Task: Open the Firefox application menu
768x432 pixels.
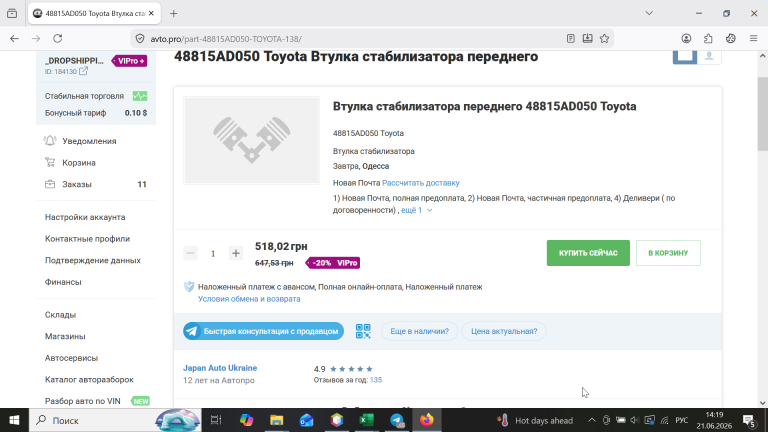Action: [x=753, y=39]
